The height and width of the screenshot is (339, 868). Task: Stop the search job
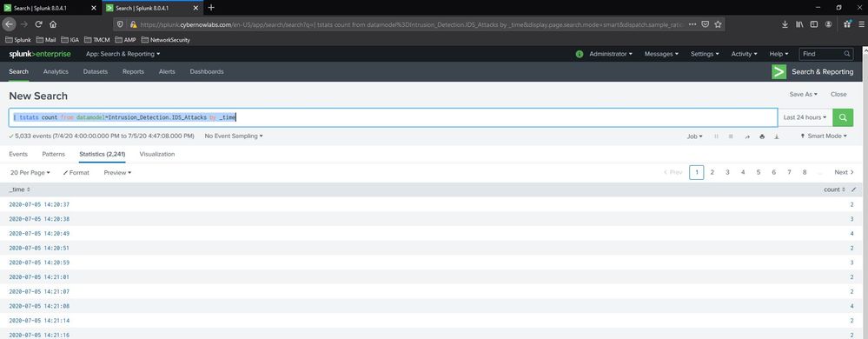click(x=731, y=136)
